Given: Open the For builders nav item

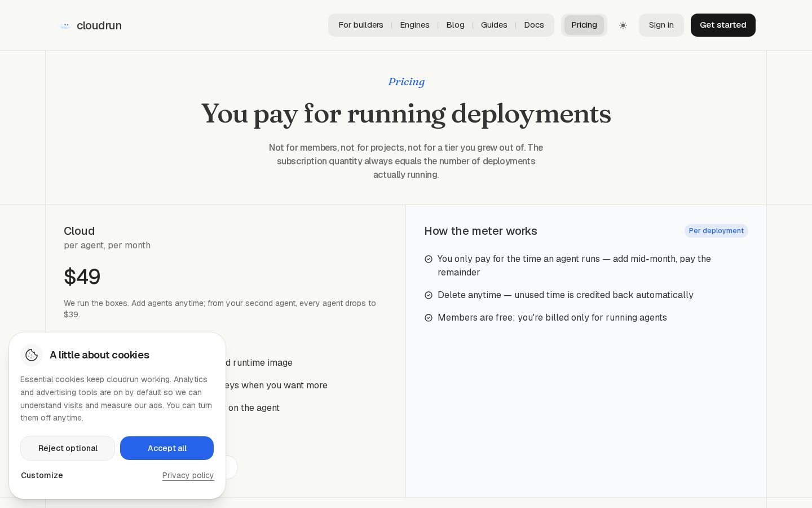Looking at the screenshot, I should pos(361,25).
